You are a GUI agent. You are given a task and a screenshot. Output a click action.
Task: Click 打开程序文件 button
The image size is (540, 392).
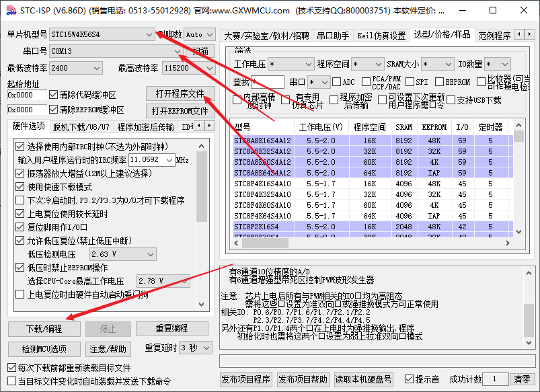pyautogui.click(x=180, y=93)
